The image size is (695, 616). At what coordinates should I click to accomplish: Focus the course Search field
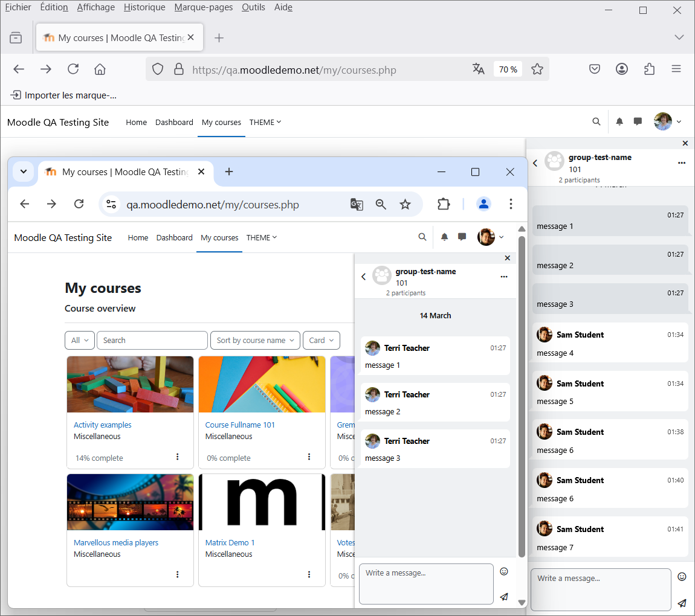coord(152,340)
